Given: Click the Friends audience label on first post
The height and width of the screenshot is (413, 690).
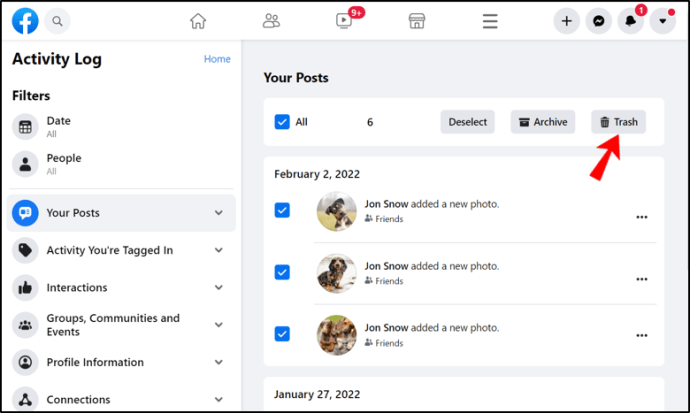Looking at the screenshot, I should pyautogui.click(x=384, y=219).
